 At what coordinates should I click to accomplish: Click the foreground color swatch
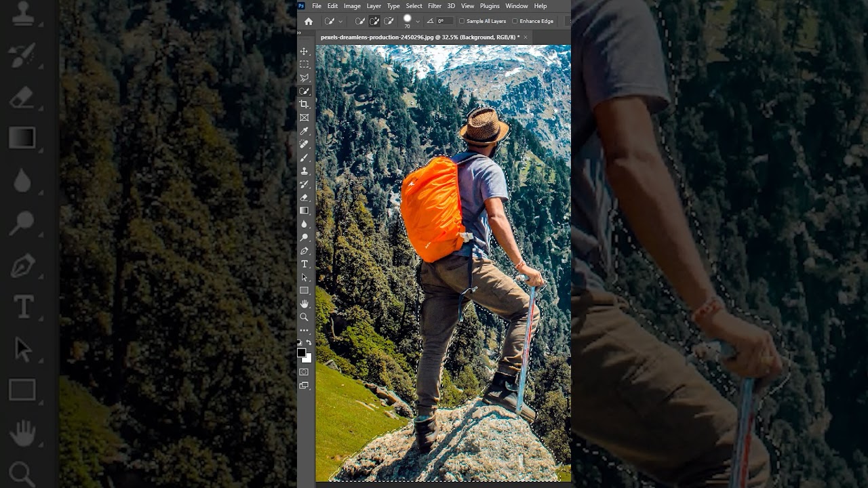click(302, 352)
